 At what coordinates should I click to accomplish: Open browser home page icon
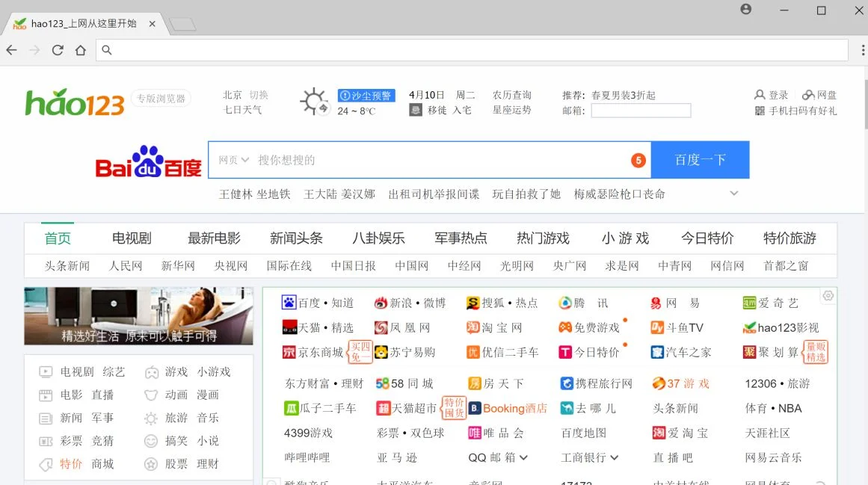pos(81,50)
